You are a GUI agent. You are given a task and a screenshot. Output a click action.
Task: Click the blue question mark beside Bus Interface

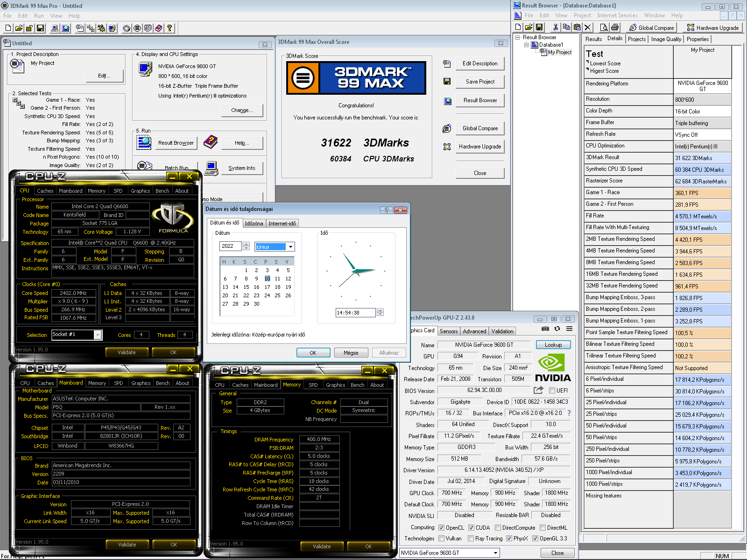569,413
